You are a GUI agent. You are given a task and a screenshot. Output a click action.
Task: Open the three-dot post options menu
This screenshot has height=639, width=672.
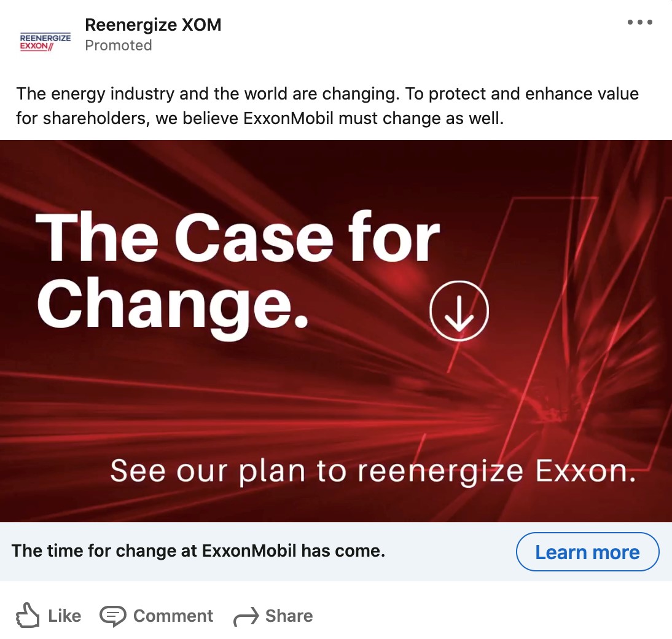point(639,23)
